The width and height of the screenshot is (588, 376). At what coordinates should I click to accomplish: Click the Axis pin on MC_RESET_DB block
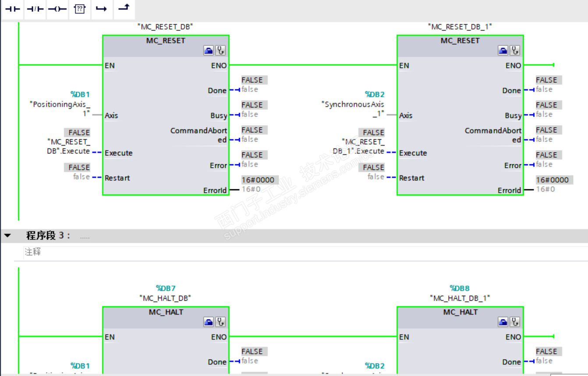pos(111,116)
